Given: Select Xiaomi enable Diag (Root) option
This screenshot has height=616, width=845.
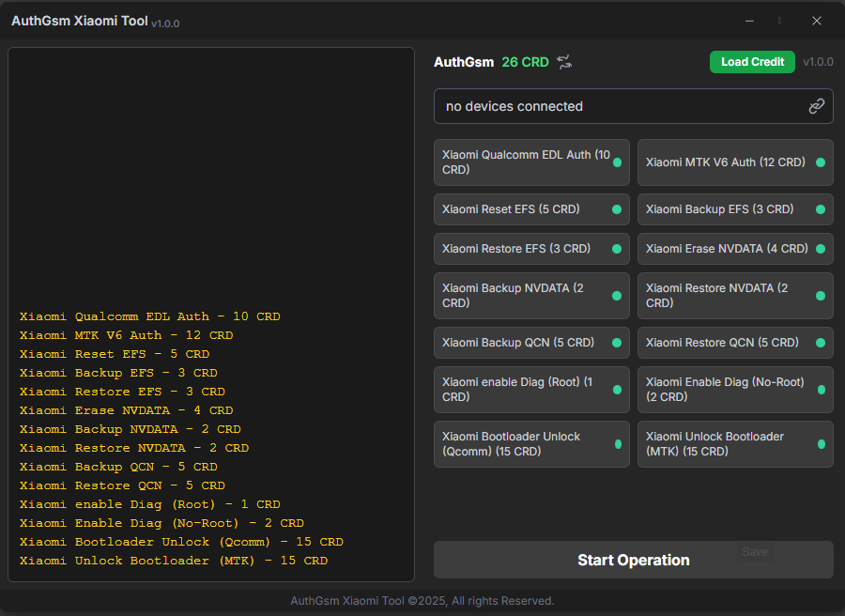Looking at the screenshot, I should pyautogui.click(x=531, y=390).
